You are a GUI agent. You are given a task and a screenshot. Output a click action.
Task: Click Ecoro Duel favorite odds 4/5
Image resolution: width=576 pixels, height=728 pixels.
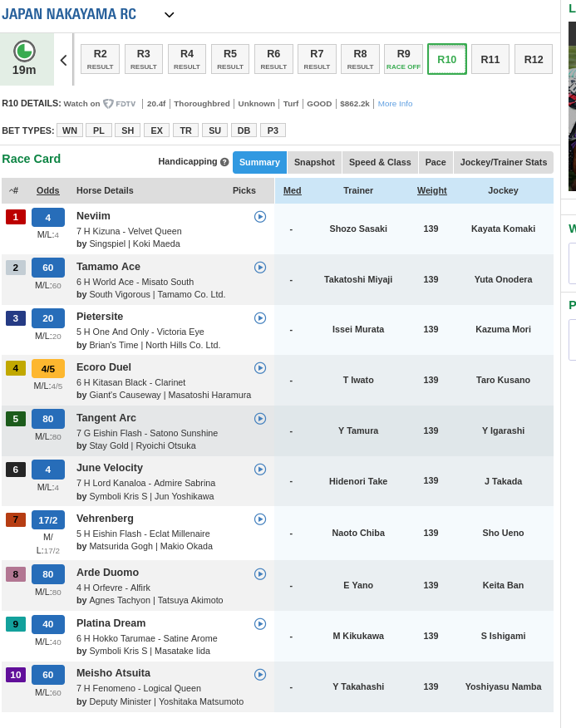[48, 369]
